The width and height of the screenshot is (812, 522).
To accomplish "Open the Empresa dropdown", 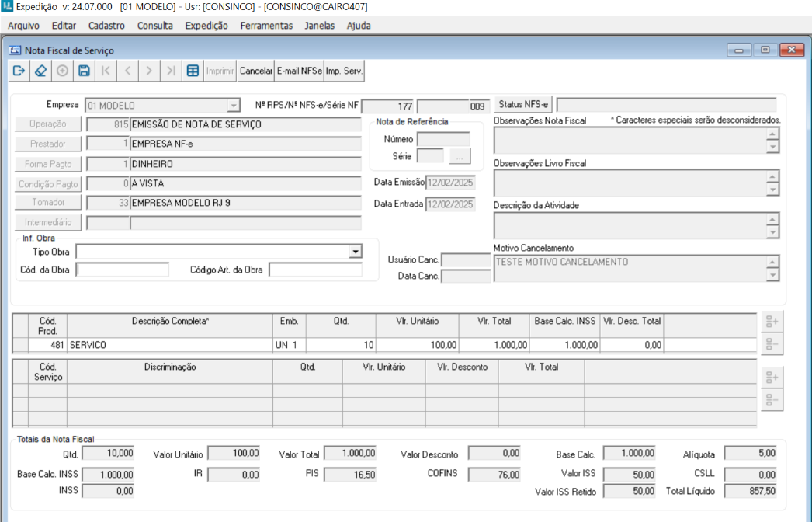I will (x=234, y=105).
